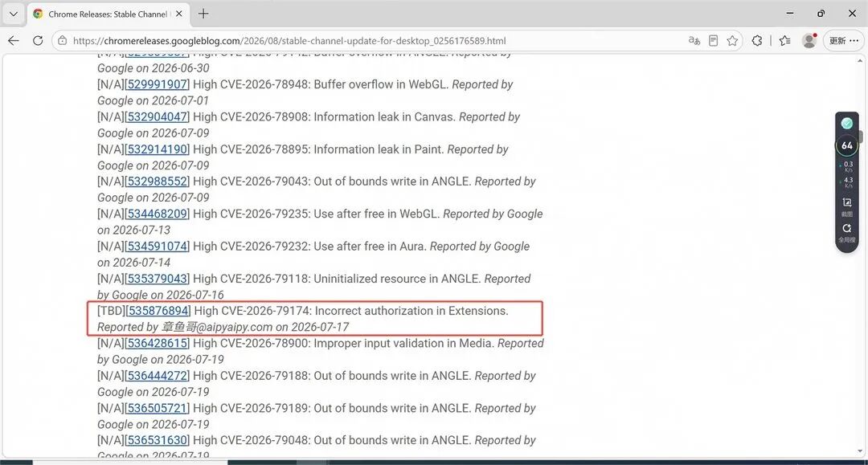Open bug link 536444272
The width and height of the screenshot is (868, 465).
point(158,375)
